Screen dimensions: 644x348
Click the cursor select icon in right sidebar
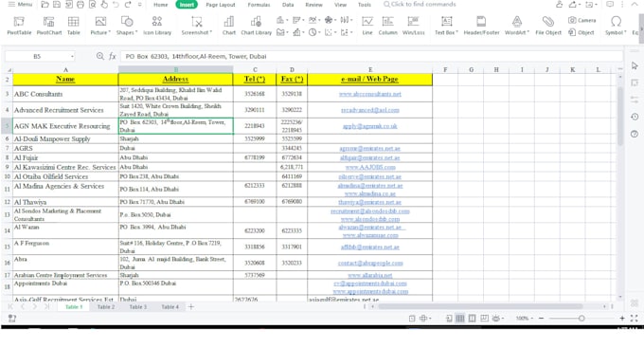[635, 65]
